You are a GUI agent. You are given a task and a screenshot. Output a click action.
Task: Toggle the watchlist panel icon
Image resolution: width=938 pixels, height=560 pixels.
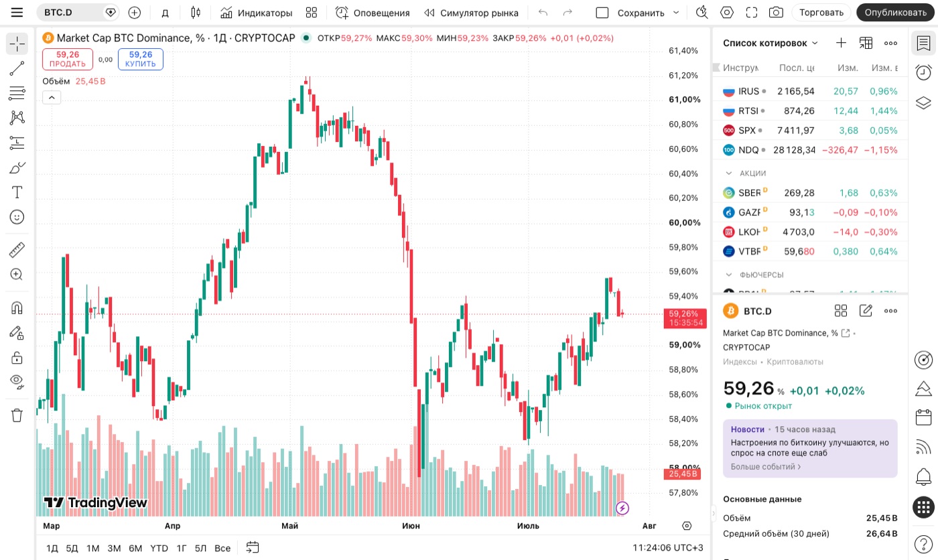(924, 44)
